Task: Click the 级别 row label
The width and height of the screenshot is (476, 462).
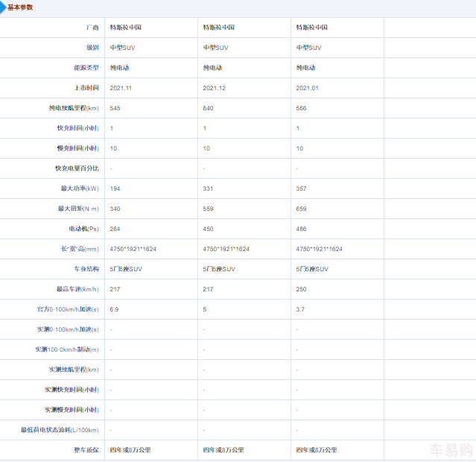Action: coord(92,48)
